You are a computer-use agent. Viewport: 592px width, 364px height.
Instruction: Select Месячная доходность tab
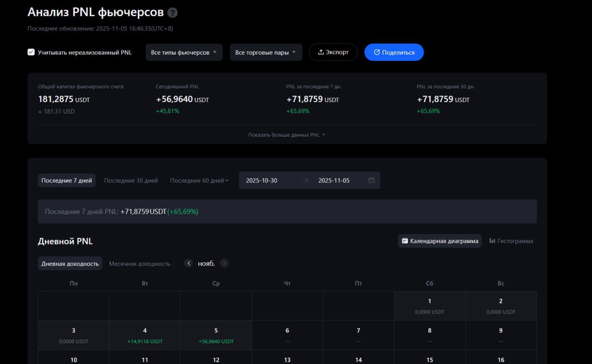[x=140, y=263]
